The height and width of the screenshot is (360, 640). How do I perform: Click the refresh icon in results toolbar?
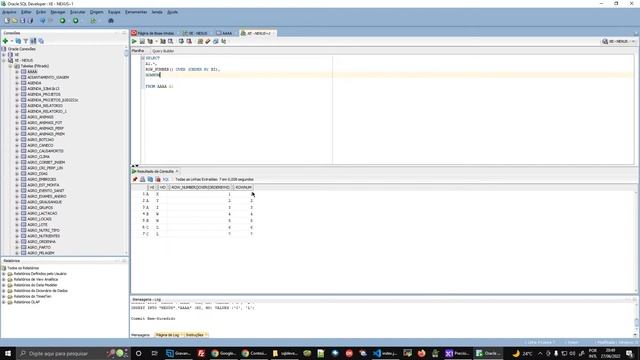pyautogui.click(x=150, y=179)
